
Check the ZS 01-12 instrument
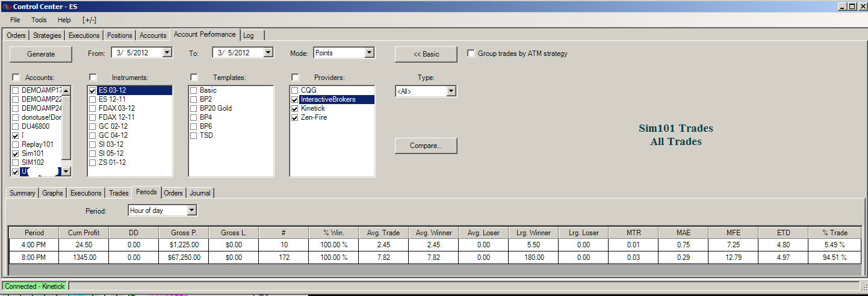pyautogui.click(x=93, y=162)
